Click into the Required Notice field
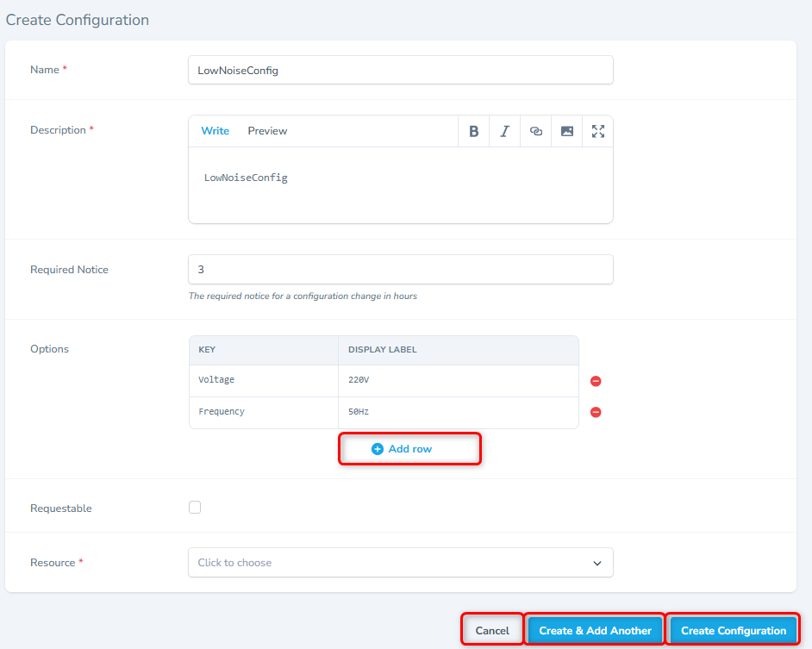This screenshot has height=649, width=812. tap(400, 270)
